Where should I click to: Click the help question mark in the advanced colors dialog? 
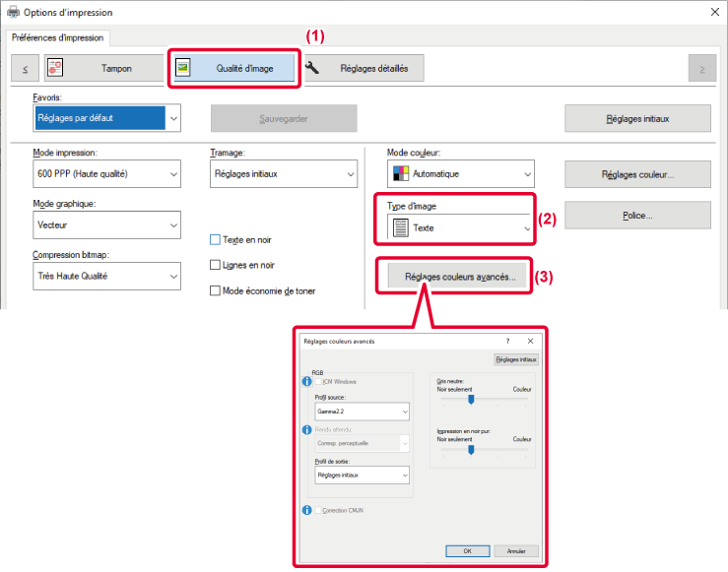tap(507, 341)
